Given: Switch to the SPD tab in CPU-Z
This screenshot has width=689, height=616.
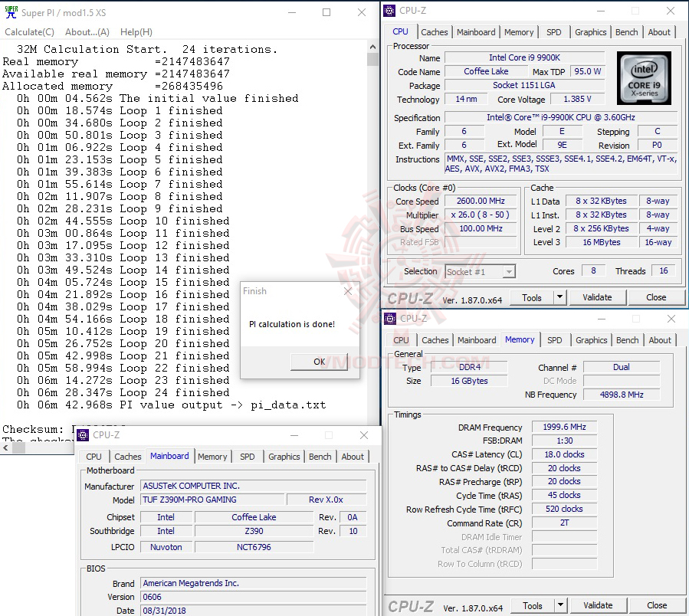Looking at the screenshot, I should point(556,32).
